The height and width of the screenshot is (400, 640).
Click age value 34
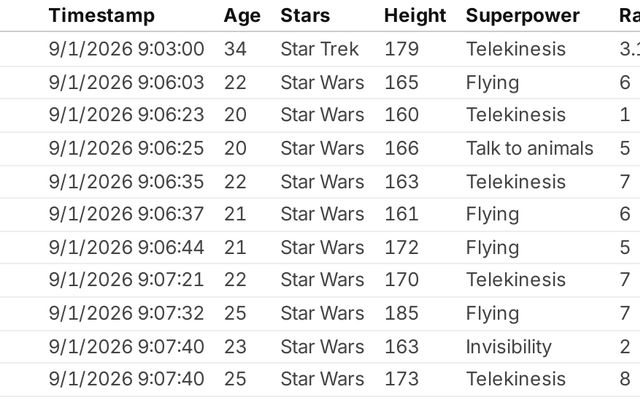point(235,49)
